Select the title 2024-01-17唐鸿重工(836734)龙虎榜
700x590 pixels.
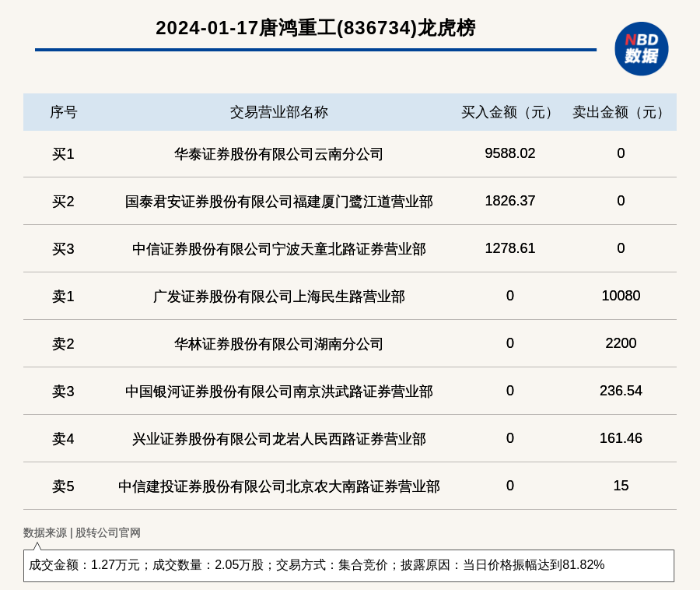[316, 28]
